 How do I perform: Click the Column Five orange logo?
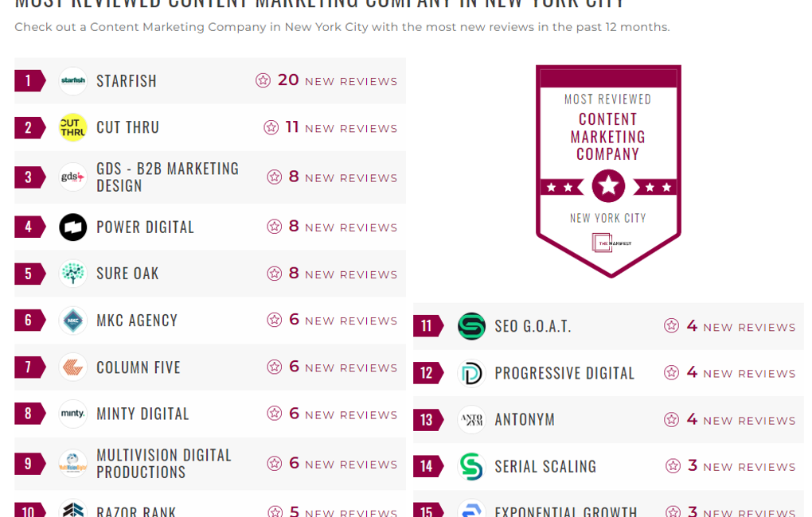[73, 367]
